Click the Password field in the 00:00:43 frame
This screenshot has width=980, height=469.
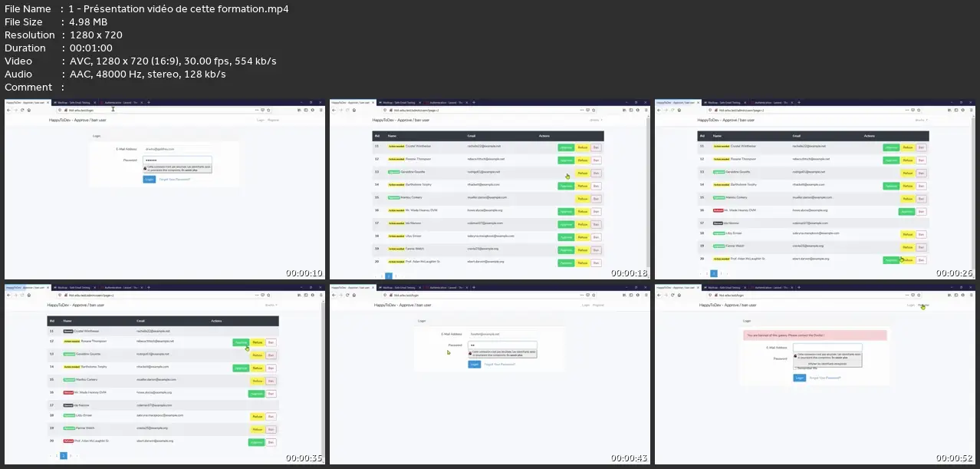point(502,345)
